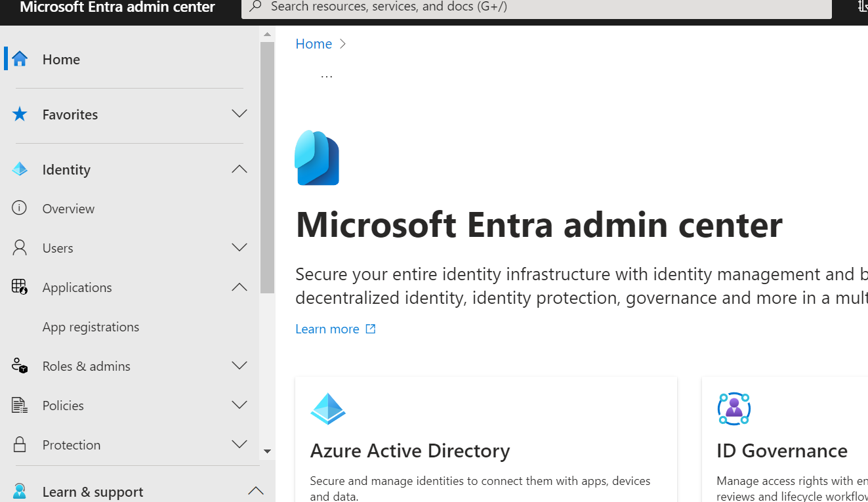Select Protection in the navigation
The height and width of the screenshot is (502, 868).
pos(72,445)
